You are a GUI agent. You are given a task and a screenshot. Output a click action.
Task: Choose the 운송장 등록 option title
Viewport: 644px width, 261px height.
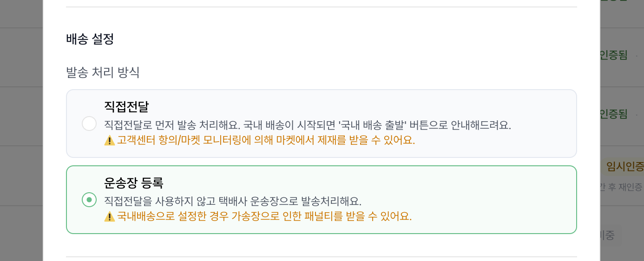click(134, 183)
